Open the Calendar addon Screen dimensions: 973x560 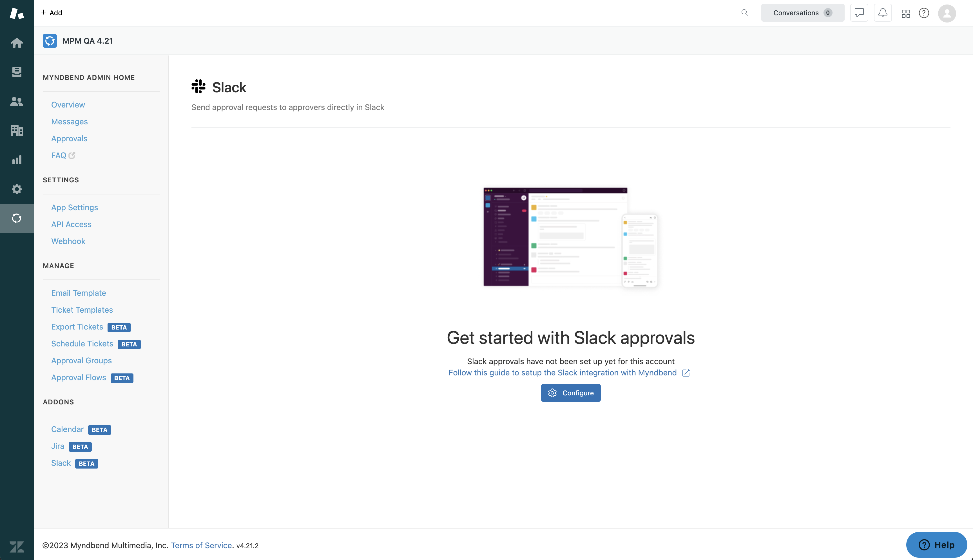point(67,429)
